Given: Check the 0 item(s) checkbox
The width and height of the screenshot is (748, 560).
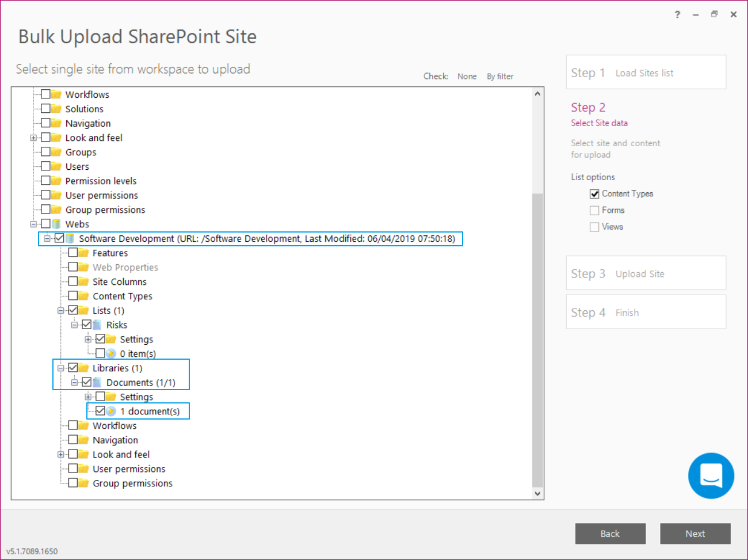Looking at the screenshot, I should [x=101, y=353].
